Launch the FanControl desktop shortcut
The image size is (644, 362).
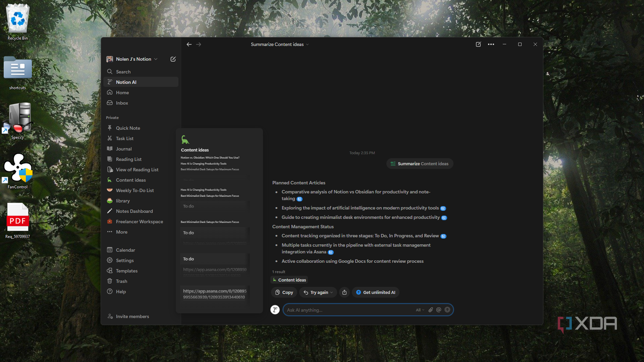point(18,171)
